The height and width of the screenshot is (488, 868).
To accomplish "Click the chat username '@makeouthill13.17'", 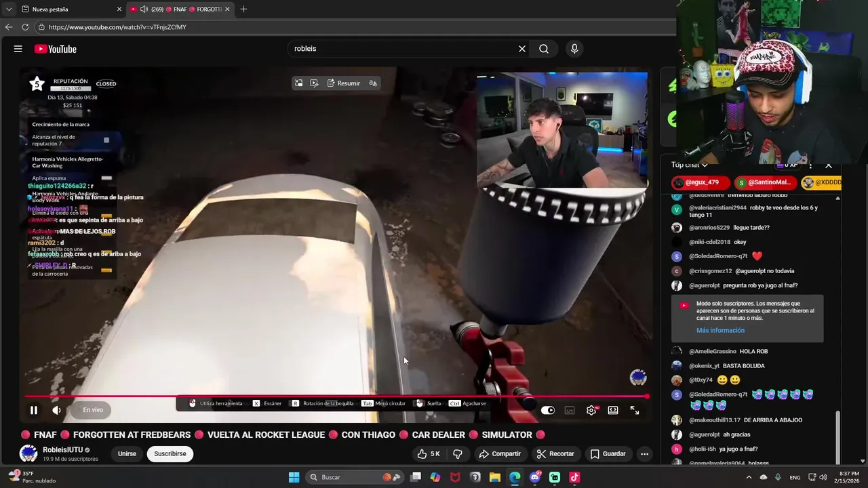I will [715, 420].
